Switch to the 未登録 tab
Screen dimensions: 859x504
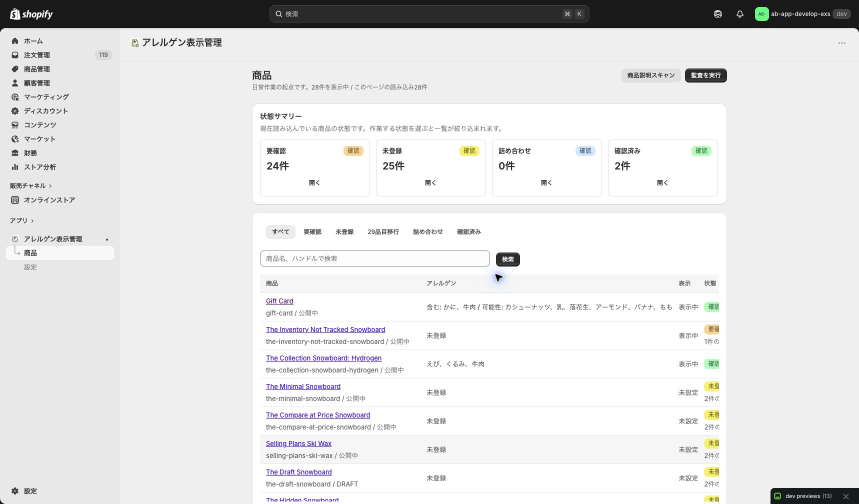(344, 232)
